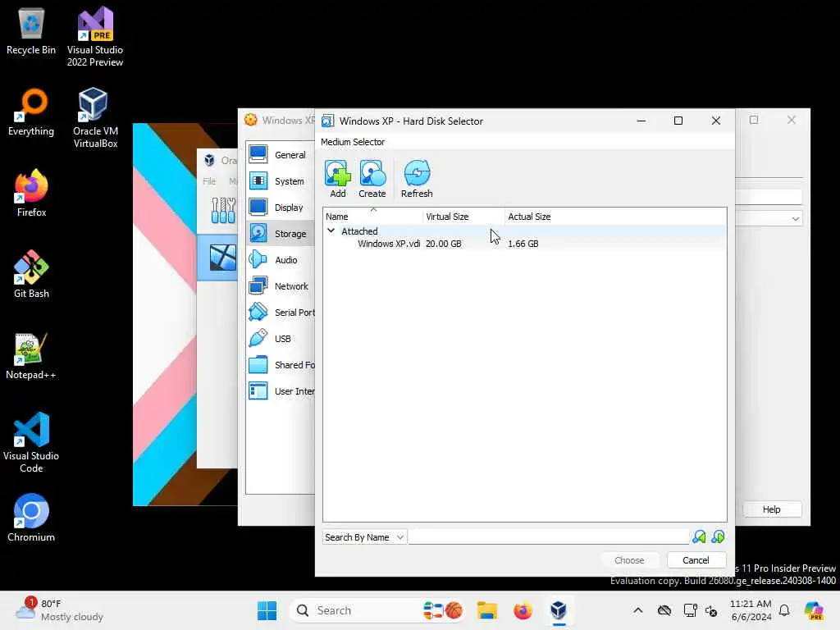Open Network settings category
Screen dimensions: 840x630
coord(281,286)
